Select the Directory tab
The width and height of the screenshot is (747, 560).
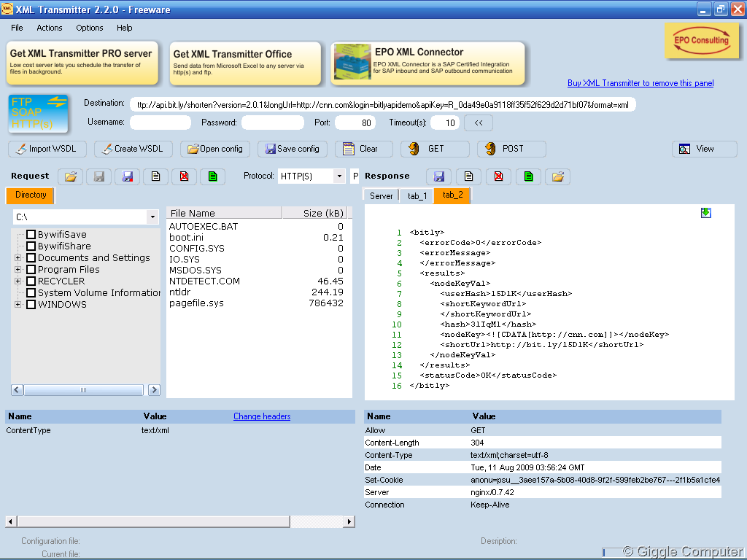[31, 195]
